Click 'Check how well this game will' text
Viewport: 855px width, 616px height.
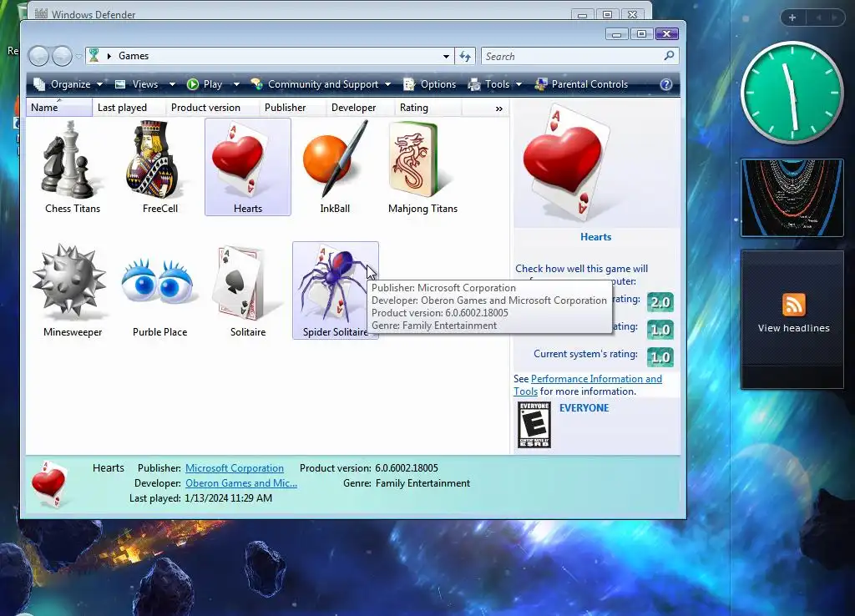tap(581, 269)
